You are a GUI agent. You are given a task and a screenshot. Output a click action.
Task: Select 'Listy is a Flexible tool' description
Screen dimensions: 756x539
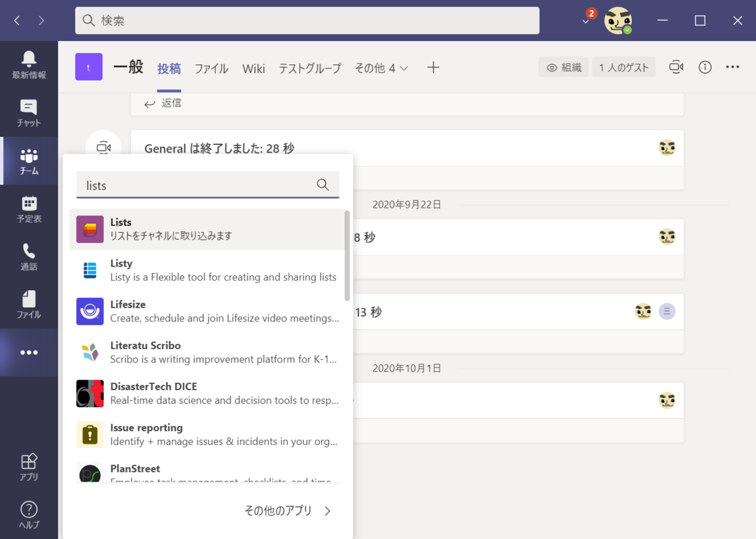(x=223, y=277)
